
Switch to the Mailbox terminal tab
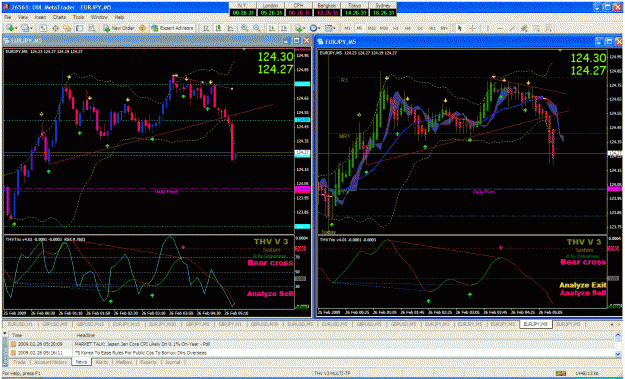tap(123, 362)
